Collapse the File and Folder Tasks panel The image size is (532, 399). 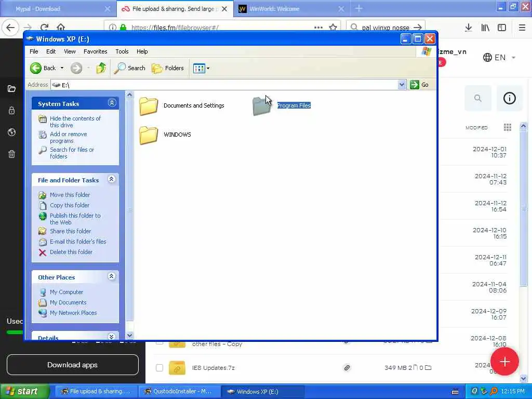tap(112, 179)
